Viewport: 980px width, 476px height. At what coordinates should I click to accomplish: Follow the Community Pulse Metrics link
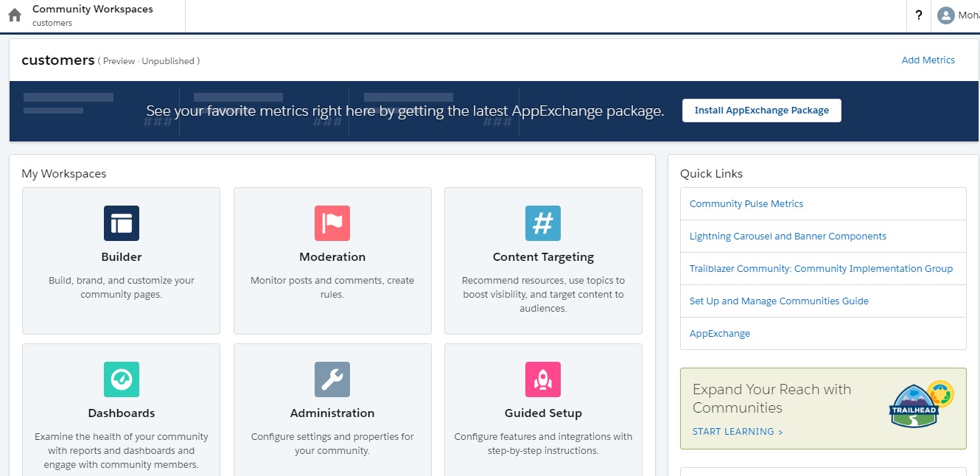pos(746,203)
